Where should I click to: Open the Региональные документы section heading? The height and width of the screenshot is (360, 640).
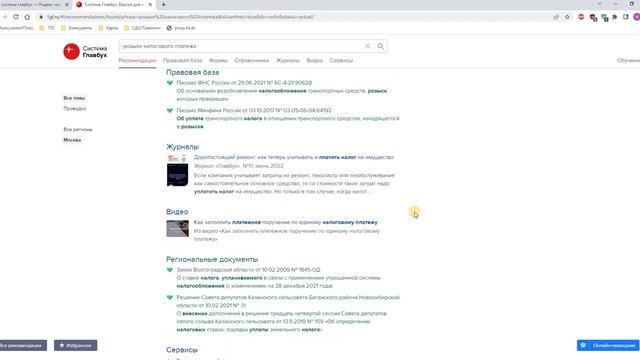coord(212,260)
